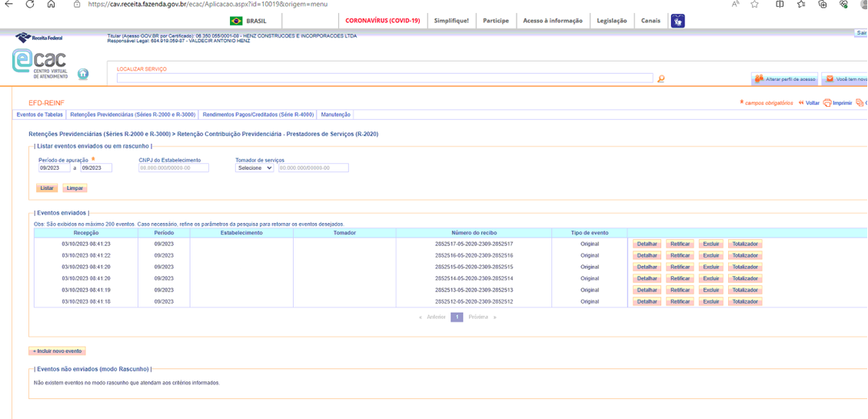Image resolution: width=868 pixels, height=419 pixels.
Task: Click the e-CAC home icon
Action: (82, 75)
